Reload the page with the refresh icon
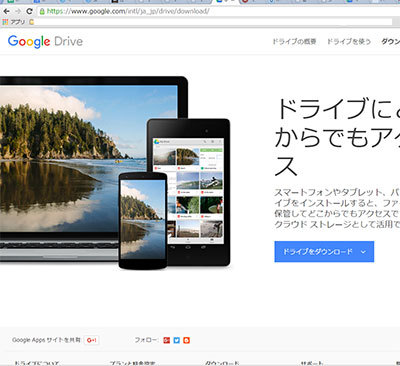Screen dimensions: 400x366 29,11
